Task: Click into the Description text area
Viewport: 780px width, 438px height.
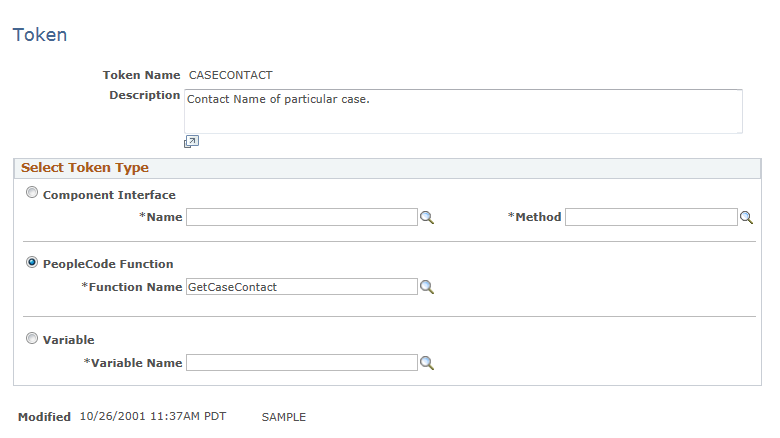Action: (x=463, y=111)
